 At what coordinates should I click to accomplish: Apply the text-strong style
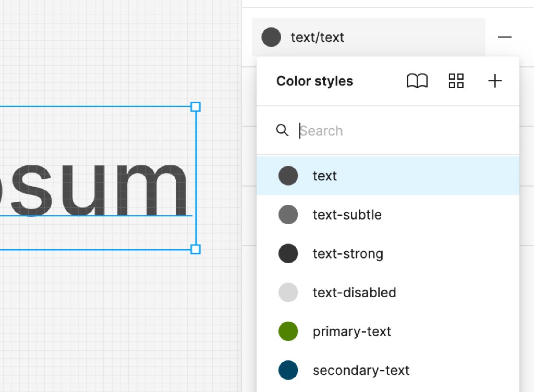coord(348,253)
